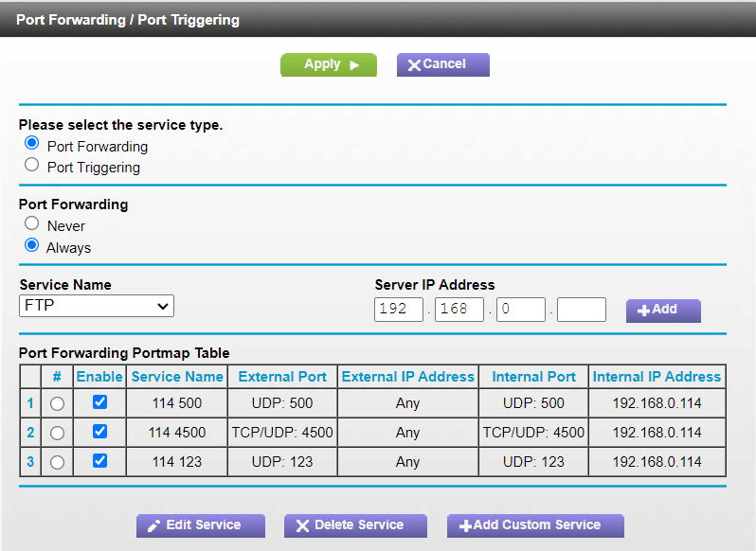The width and height of the screenshot is (756, 551).
Task: Click the External IP Address column header
Action: point(408,377)
